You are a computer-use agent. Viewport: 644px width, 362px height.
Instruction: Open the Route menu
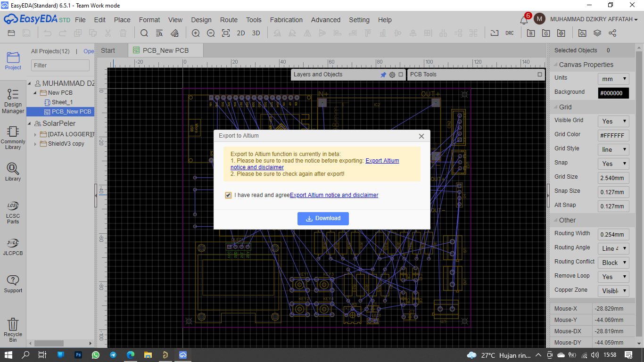pyautogui.click(x=229, y=20)
